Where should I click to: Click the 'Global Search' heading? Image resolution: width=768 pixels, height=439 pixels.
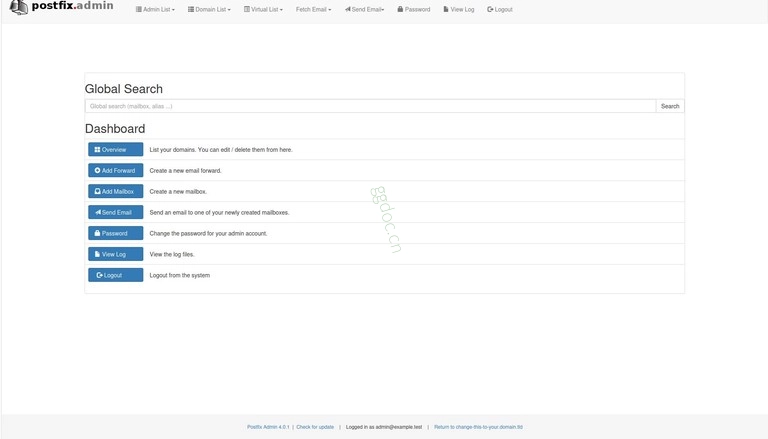(x=124, y=89)
